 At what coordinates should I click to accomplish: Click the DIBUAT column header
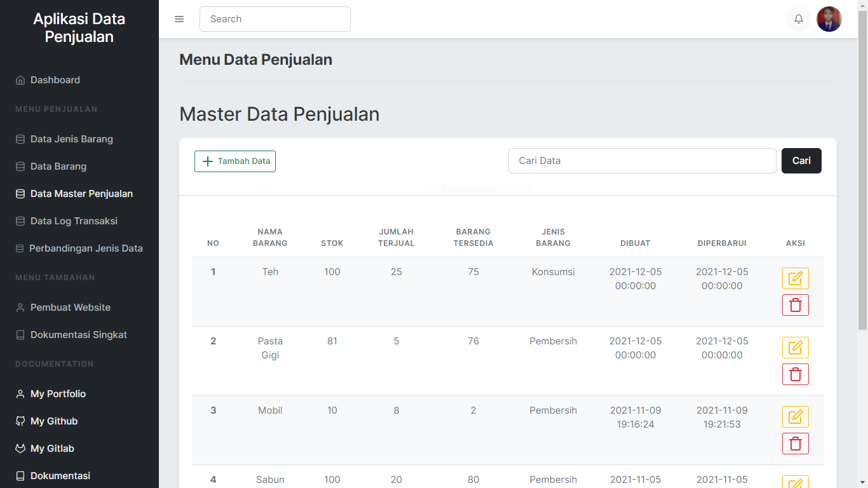click(635, 243)
